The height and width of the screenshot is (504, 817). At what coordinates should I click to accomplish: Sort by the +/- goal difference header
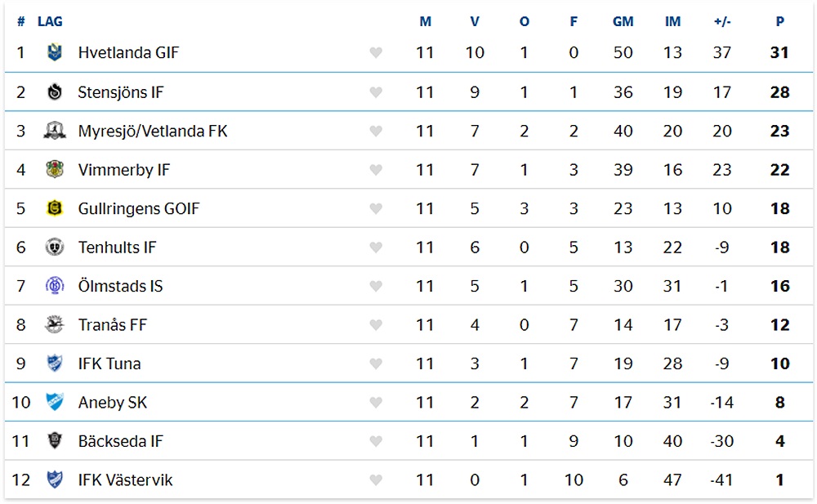[x=721, y=21]
